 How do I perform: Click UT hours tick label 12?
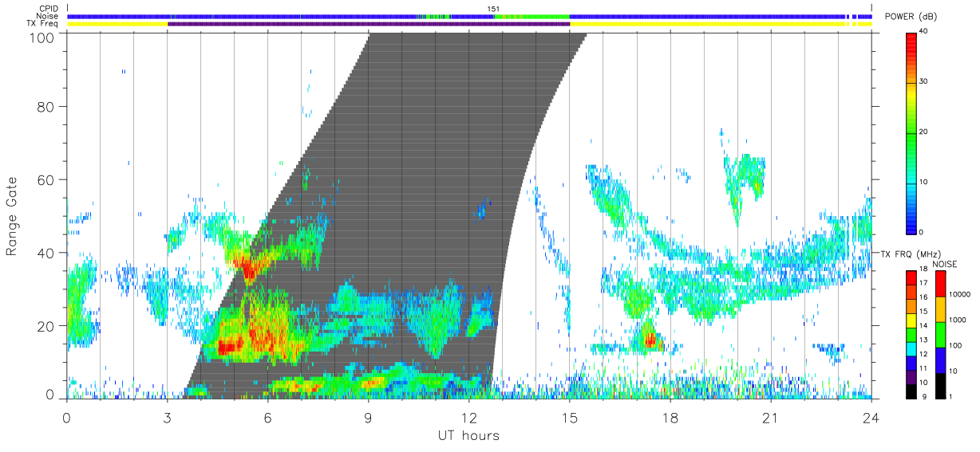click(x=469, y=417)
